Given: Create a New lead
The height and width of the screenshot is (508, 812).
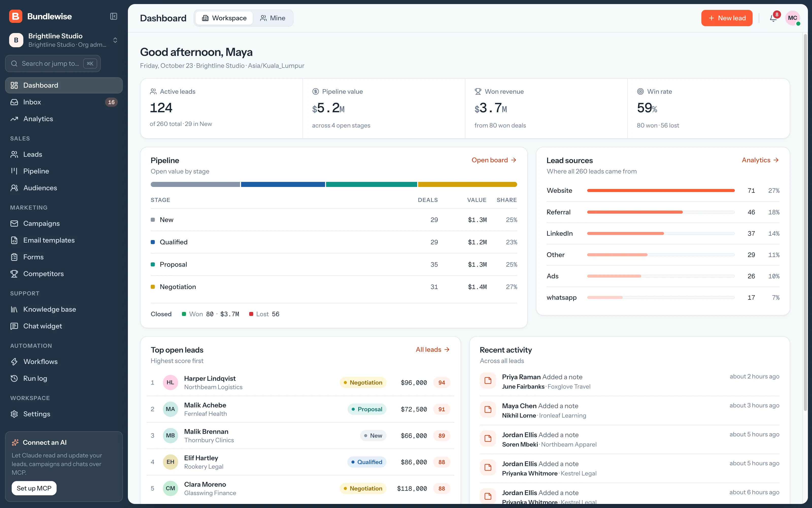Looking at the screenshot, I should pyautogui.click(x=727, y=18).
